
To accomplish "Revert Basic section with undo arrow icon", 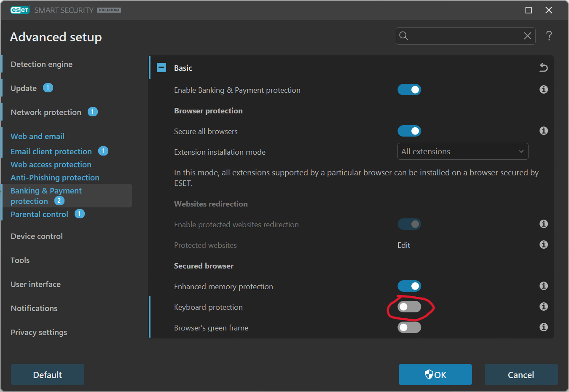I will point(544,67).
